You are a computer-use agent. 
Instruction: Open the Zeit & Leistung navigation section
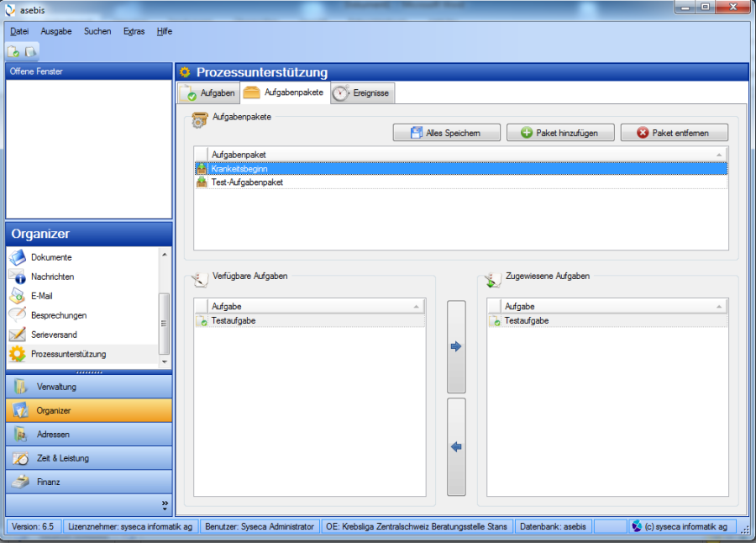coord(89,458)
